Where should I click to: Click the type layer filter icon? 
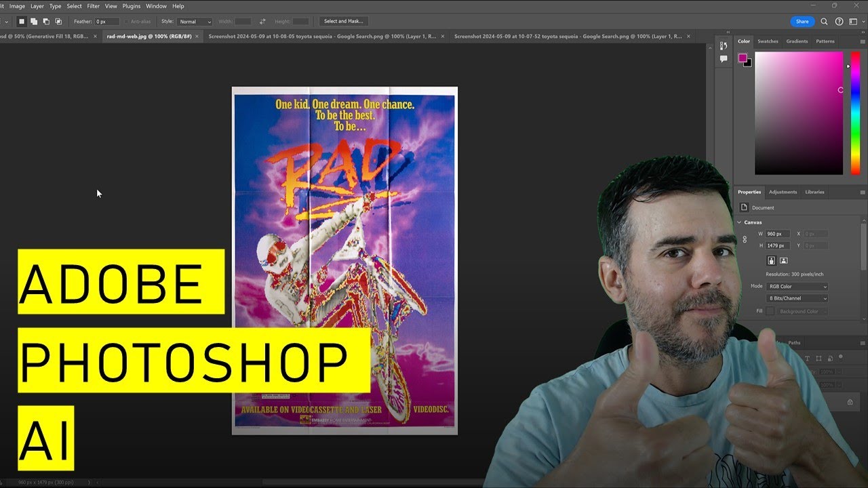pyautogui.click(x=808, y=358)
